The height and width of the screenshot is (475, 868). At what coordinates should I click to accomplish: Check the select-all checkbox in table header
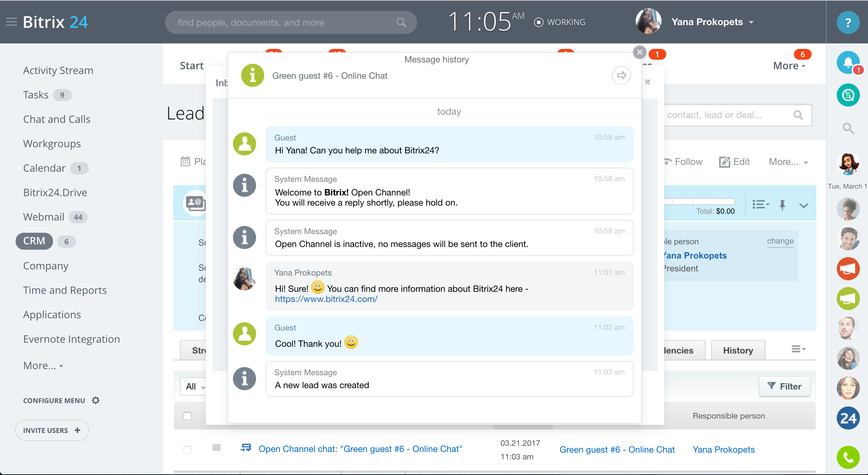tap(187, 416)
